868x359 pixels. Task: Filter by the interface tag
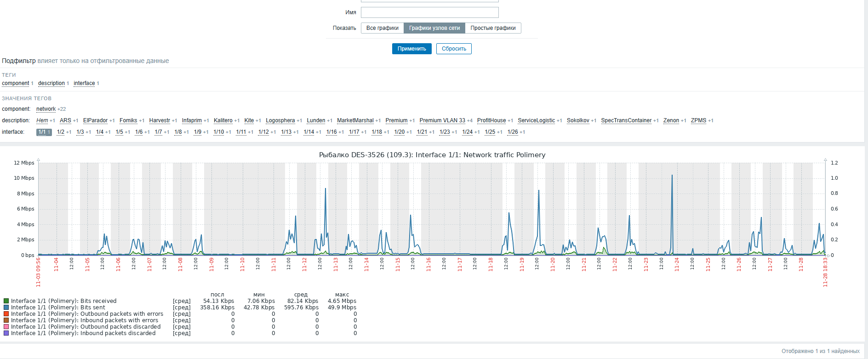[84, 83]
